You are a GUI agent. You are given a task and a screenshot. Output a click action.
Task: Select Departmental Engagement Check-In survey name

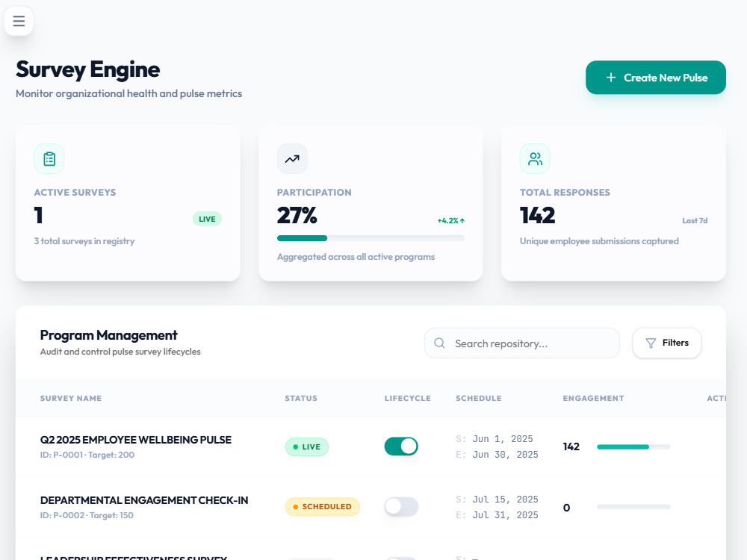[x=144, y=500]
